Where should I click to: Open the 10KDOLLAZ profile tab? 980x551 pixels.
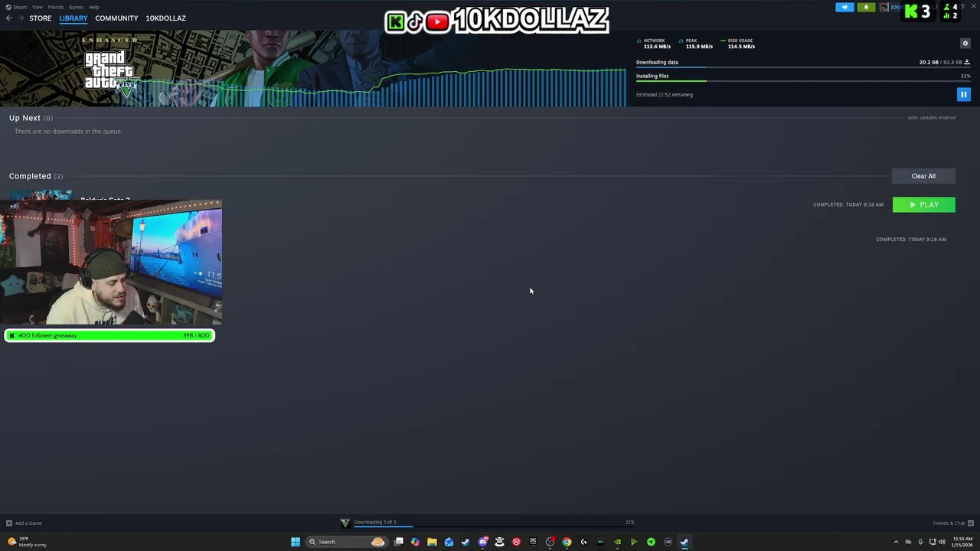165,18
